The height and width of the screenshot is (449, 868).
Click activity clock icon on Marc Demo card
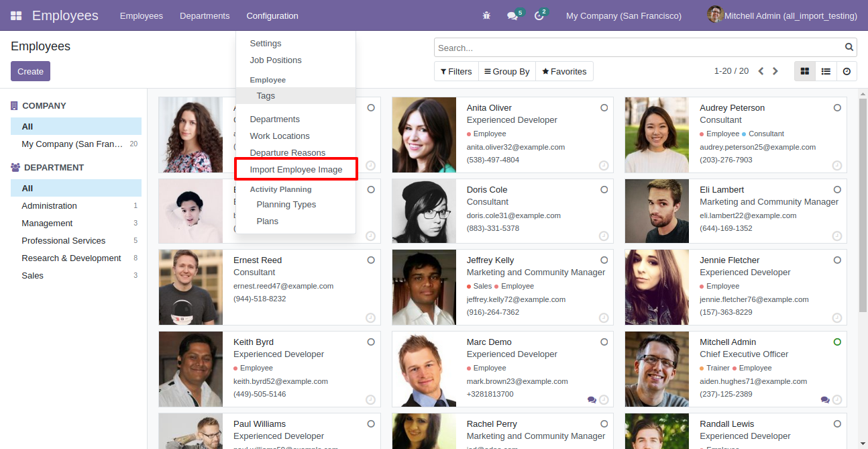604,399
